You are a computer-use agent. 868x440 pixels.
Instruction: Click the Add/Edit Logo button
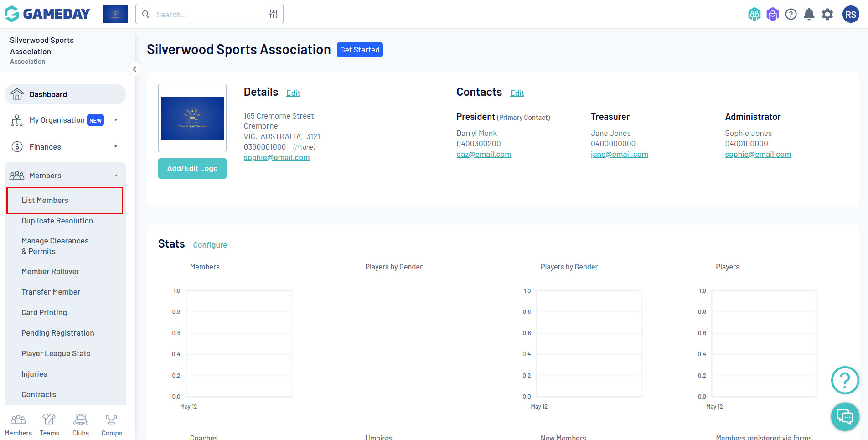pos(192,168)
